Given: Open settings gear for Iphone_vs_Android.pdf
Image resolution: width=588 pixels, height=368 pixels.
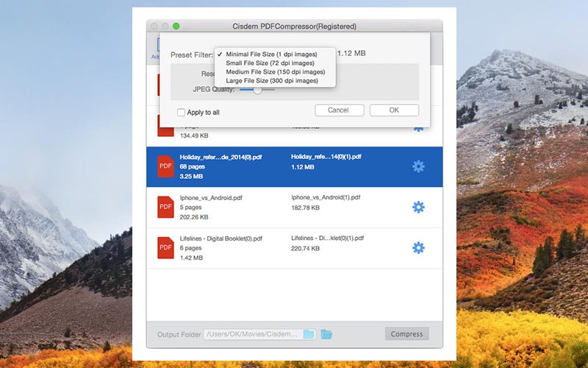Looking at the screenshot, I should point(418,207).
